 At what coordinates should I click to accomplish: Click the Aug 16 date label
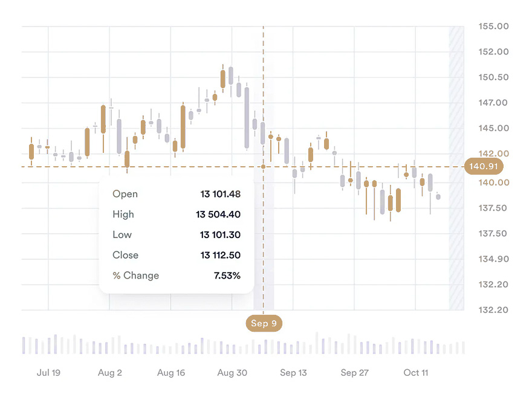click(x=171, y=373)
